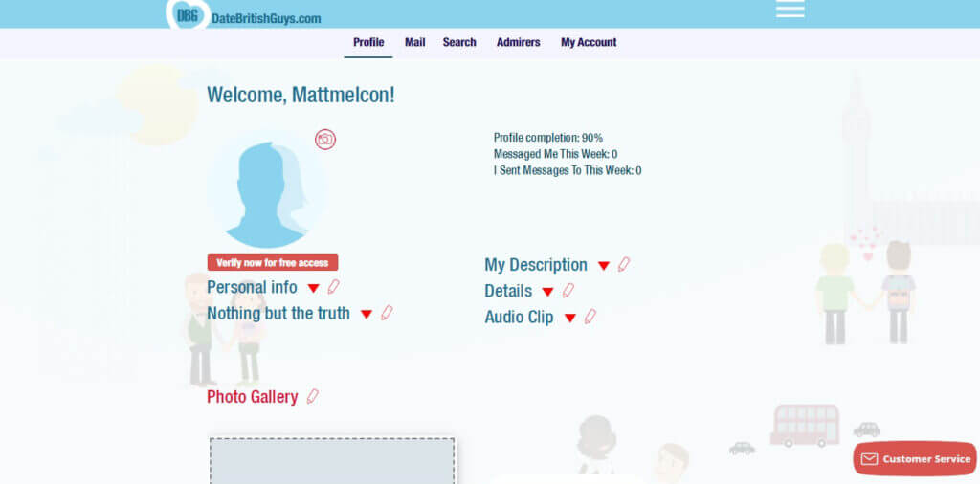Click the Messaged Me This Week: 0 text
980x484 pixels.
click(x=556, y=154)
